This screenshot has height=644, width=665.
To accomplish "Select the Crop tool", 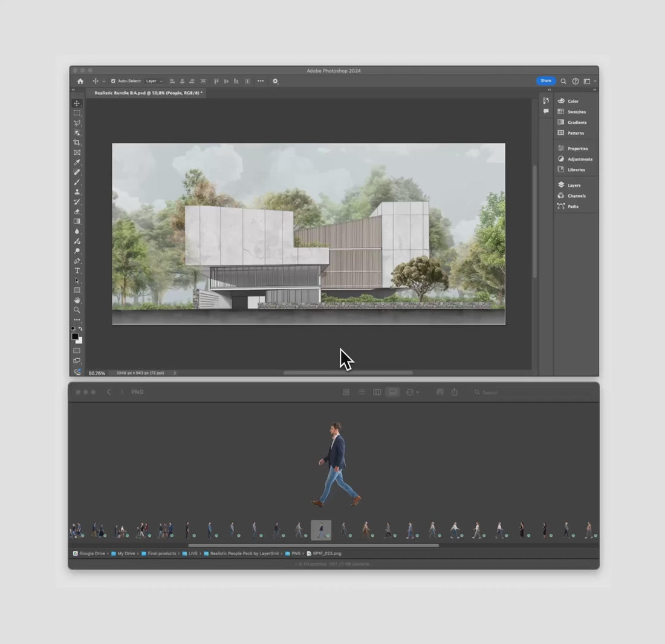I will point(77,143).
